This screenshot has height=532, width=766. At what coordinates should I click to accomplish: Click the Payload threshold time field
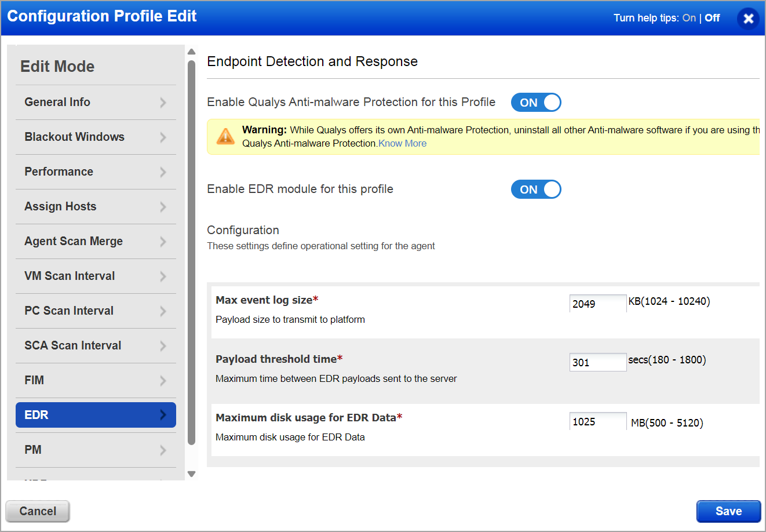pyautogui.click(x=598, y=362)
